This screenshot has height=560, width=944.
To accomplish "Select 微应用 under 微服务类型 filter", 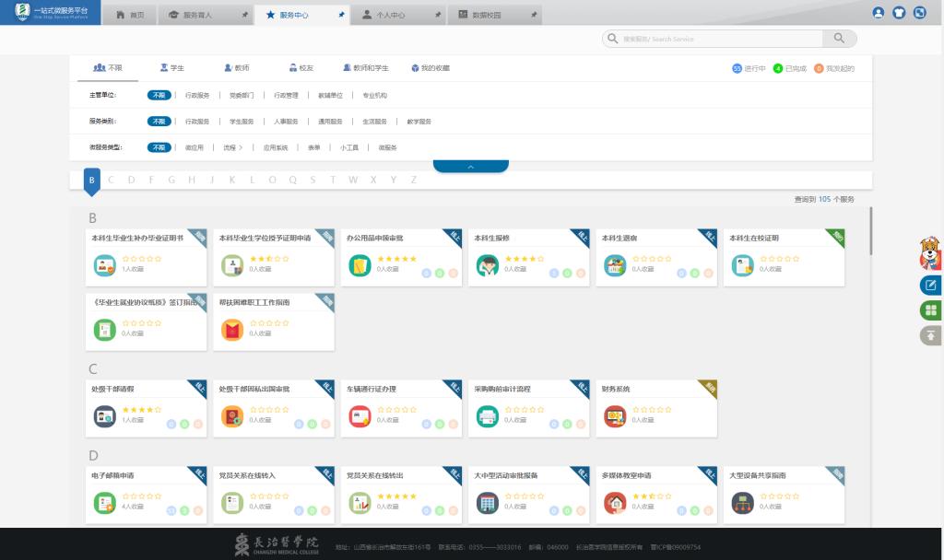I will pyautogui.click(x=194, y=147).
